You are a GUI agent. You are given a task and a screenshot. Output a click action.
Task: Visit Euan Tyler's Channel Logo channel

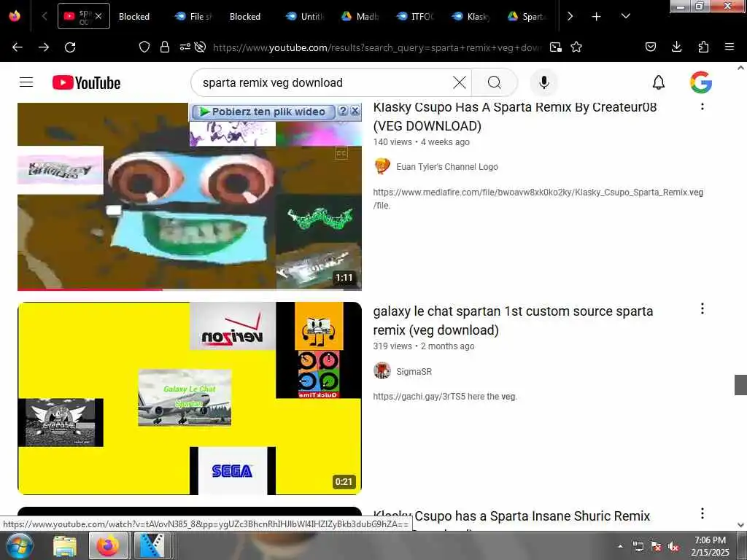tap(447, 167)
